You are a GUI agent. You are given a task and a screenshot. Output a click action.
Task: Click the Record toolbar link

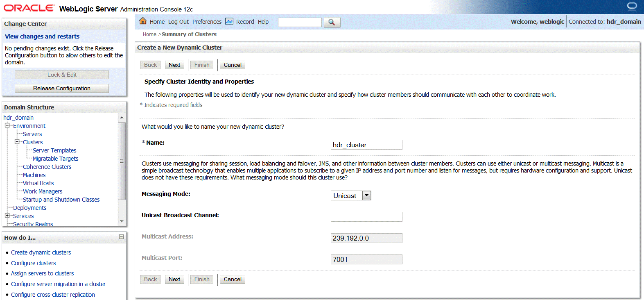click(x=245, y=22)
